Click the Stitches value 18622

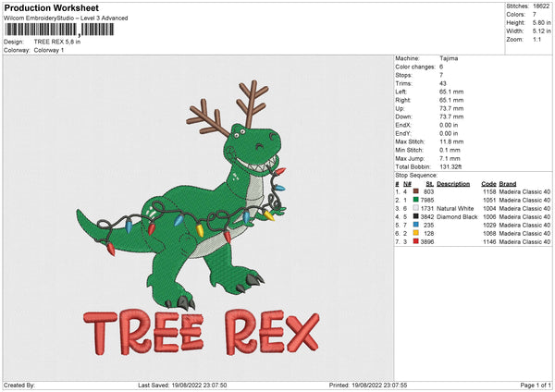click(x=541, y=6)
